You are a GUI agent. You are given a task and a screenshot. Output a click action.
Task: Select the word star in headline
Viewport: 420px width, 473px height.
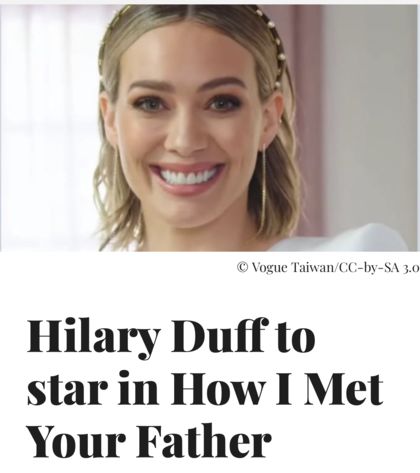(x=68, y=390)
